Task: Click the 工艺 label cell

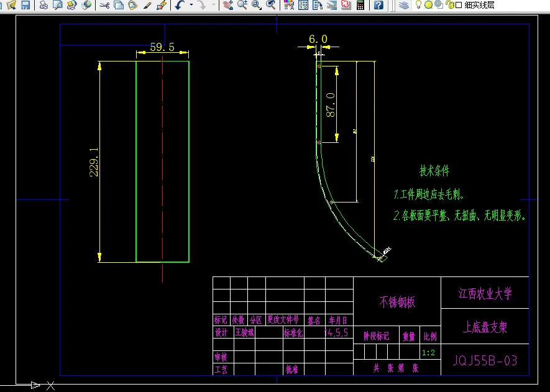Action: 221,369
